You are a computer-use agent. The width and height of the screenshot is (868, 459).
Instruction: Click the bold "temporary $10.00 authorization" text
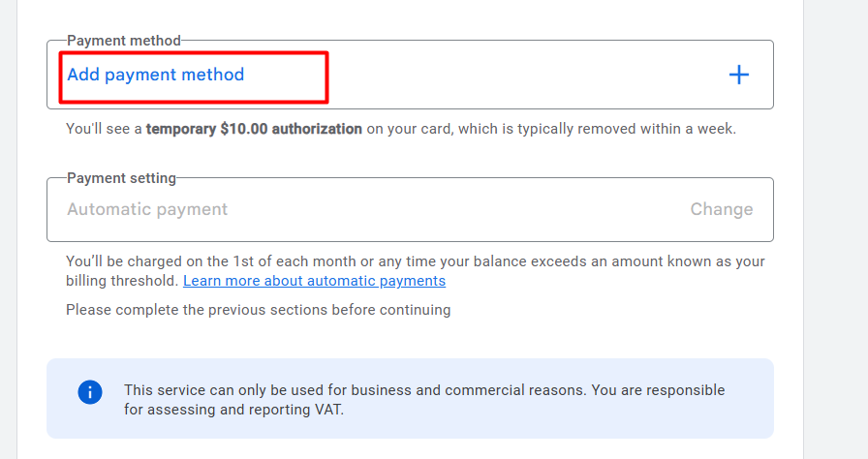pyautogui.click(x=254, y=129)
